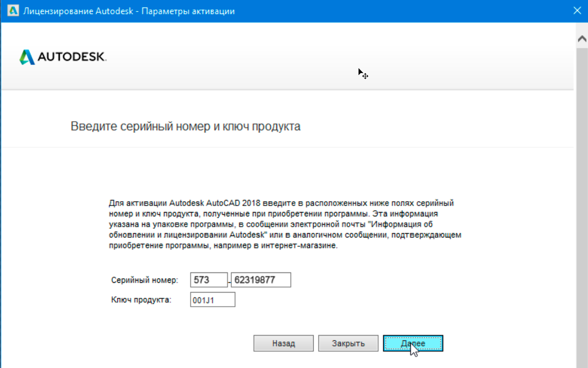
Task: Click the heading Введите серийный номер и ключ продукта
Action: pos(186,127)
